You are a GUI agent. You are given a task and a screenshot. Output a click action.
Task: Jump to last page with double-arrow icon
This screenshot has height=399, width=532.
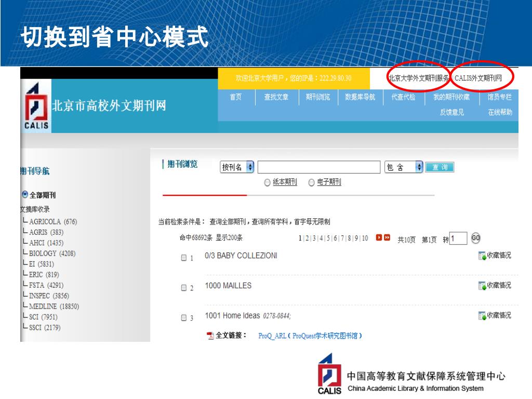[387, 237]
